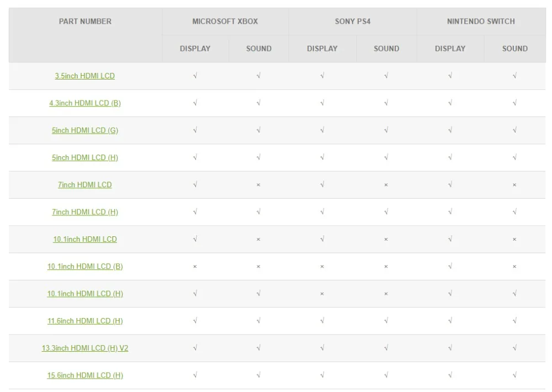
Task: Click Xbox sound check for 10.1inch HDMI LCD (H)
Action: coord(258,293)
